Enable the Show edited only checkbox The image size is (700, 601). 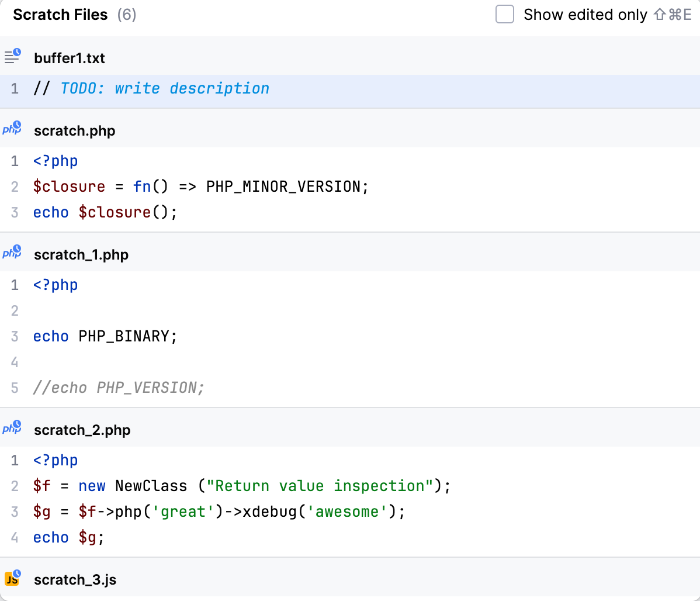point(504,15)
